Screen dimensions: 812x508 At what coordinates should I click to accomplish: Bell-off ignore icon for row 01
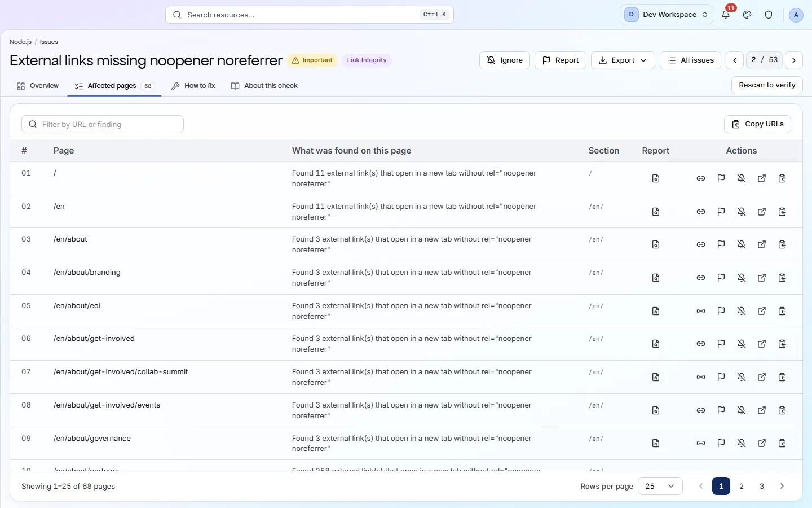pos(742,178)
